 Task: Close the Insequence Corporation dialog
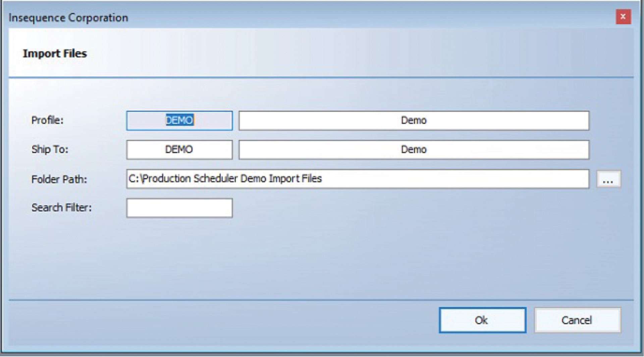pos(623,17)
